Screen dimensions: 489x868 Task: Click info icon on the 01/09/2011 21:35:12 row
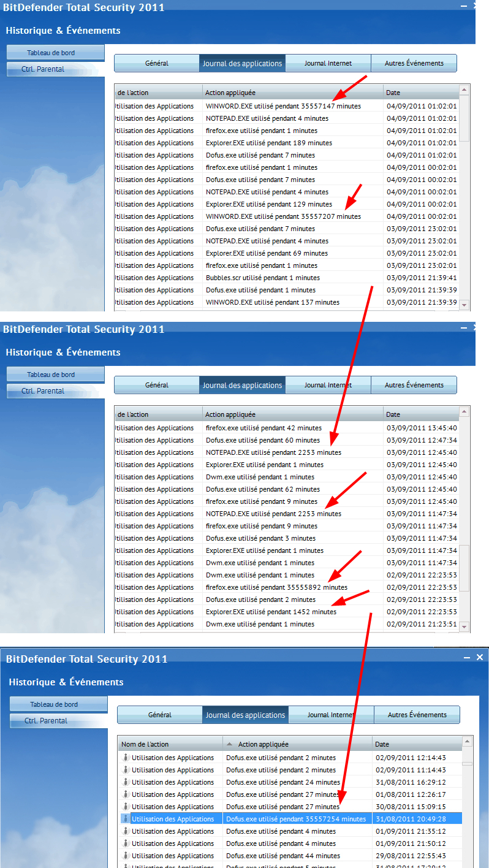(x=125, y=831)
